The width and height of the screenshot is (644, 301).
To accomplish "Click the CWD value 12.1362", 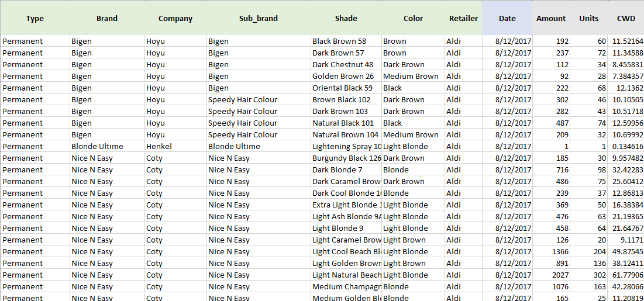I will click(626, 88).
